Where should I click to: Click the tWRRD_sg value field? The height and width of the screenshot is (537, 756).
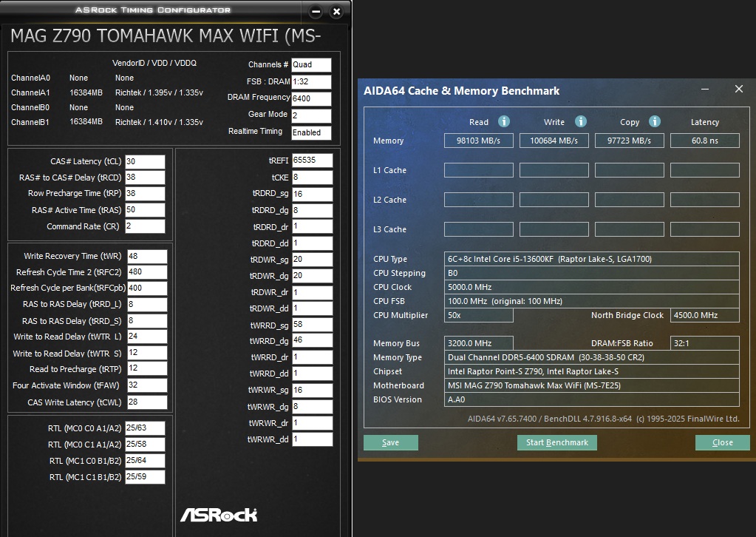pos(312,325)
